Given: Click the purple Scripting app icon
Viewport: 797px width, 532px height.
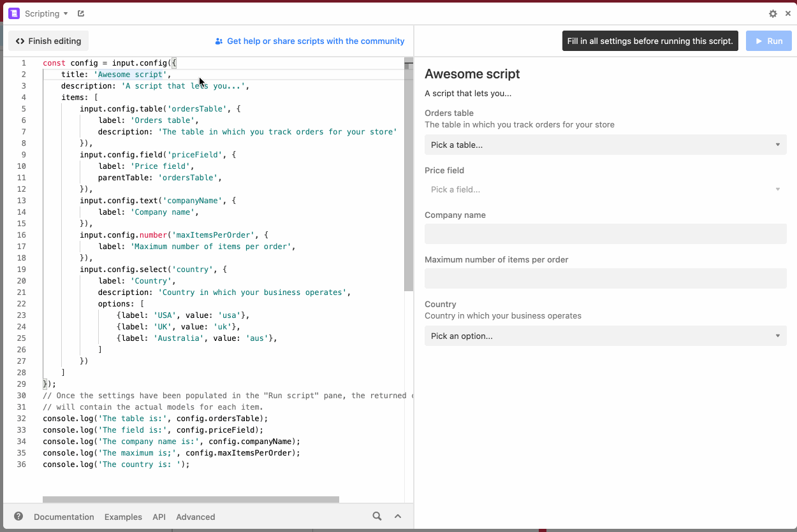Looking at the screenshot, I should 14,13.
